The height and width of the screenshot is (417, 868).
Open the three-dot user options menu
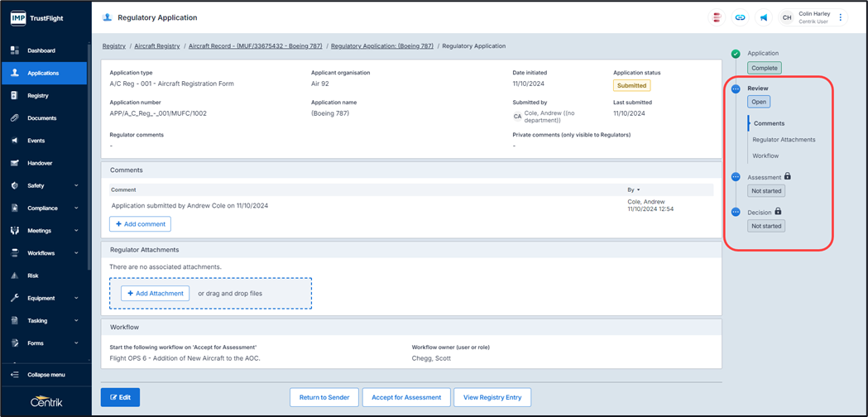coord(841,17)
